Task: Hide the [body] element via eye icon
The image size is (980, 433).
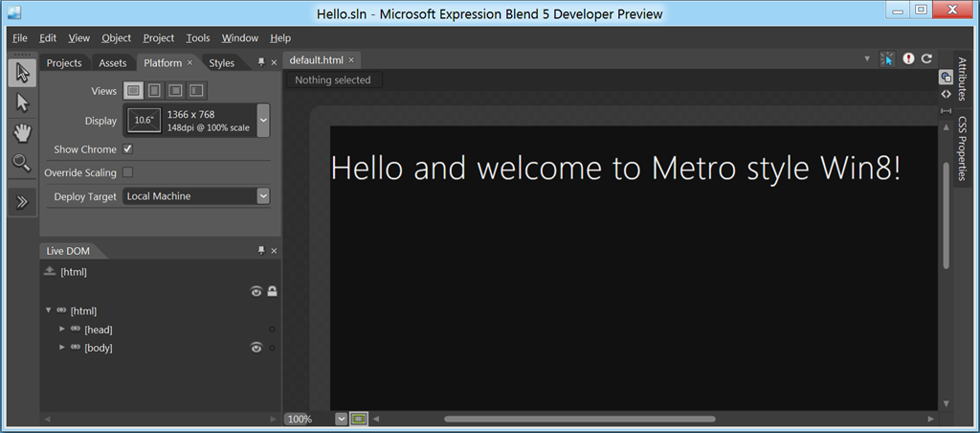Action: (256, 348)
